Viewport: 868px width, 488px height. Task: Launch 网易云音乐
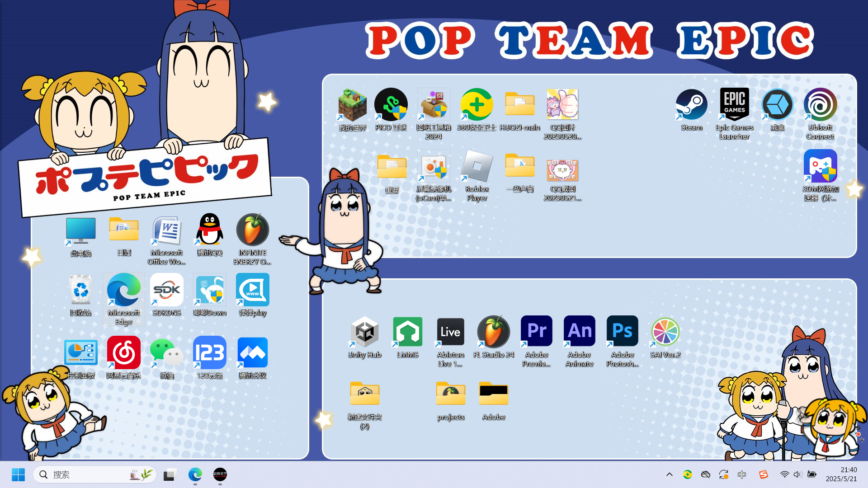[124, 358]
